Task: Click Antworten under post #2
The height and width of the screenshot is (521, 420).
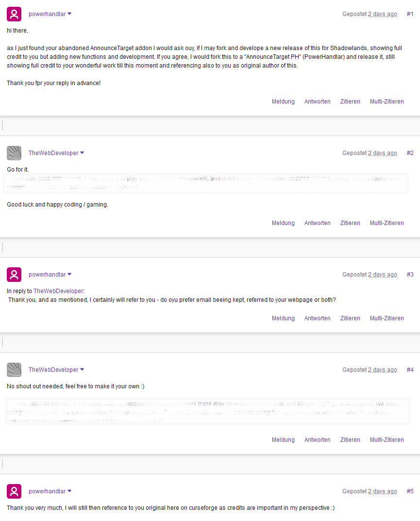Action: [318, 223]
